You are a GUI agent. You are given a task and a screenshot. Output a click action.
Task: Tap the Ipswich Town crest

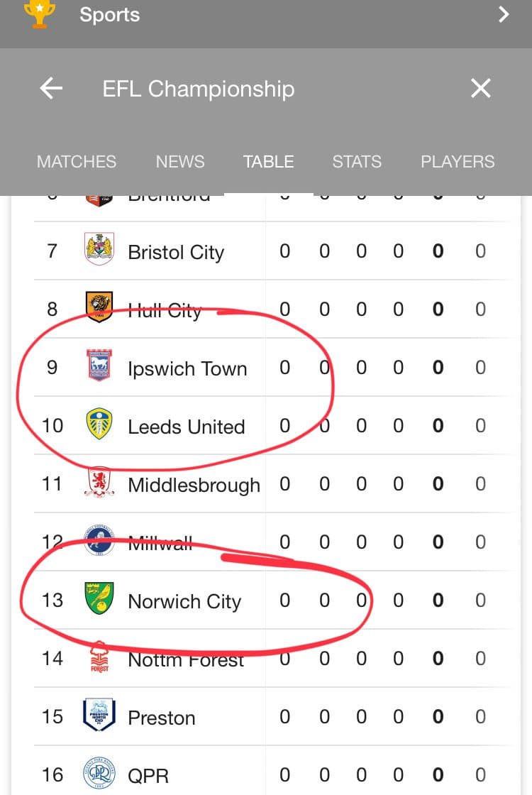click(99, 365)
